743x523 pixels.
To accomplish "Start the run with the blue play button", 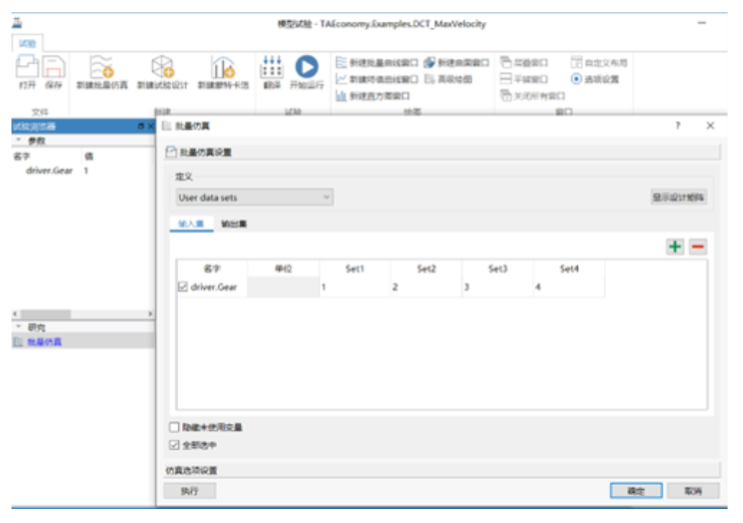I will point(307,72).
